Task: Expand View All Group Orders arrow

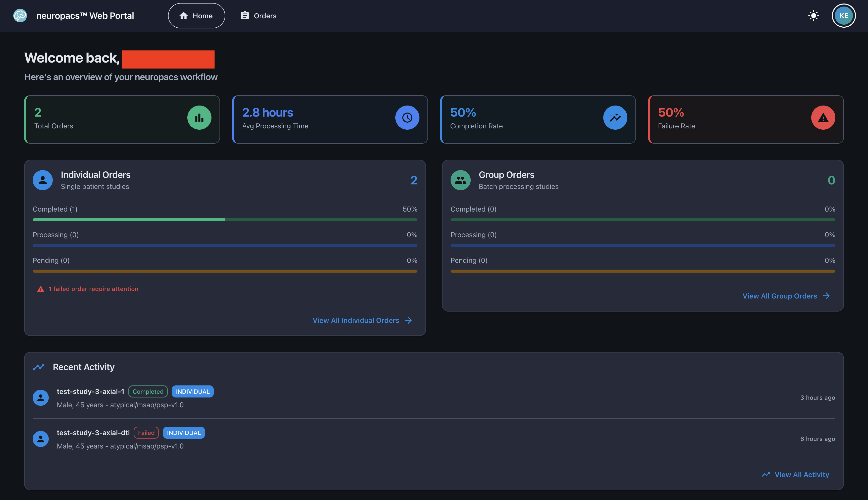Action: click(x=826, y=296)
